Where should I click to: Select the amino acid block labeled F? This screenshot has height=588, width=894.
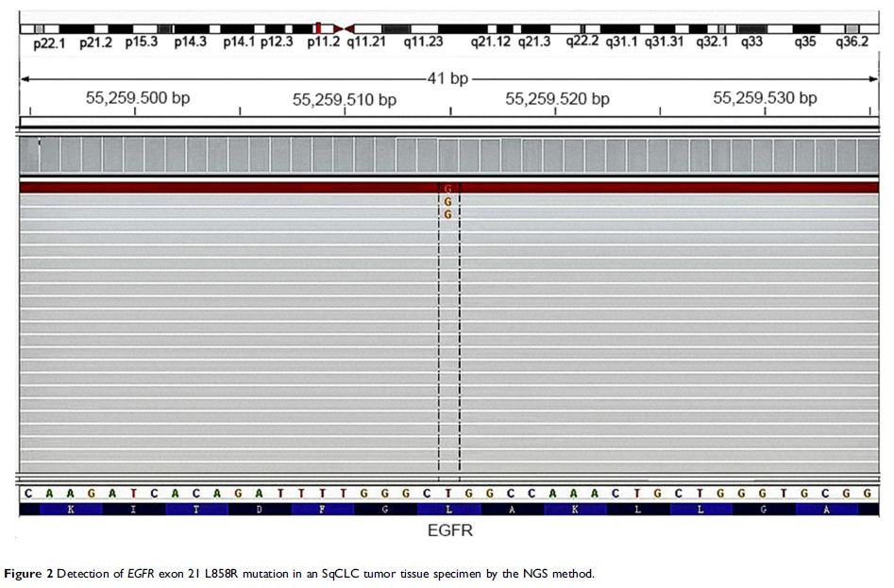coord(321,510)
